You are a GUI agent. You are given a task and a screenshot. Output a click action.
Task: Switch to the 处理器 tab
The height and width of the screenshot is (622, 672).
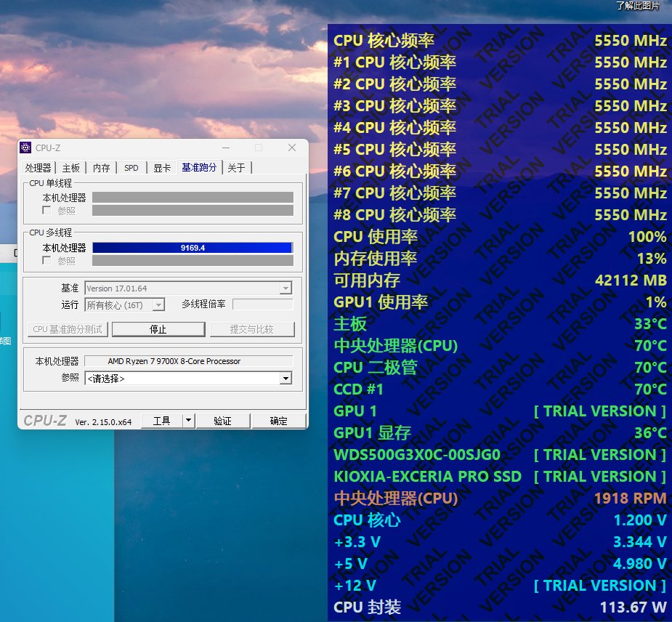[38, 168]
